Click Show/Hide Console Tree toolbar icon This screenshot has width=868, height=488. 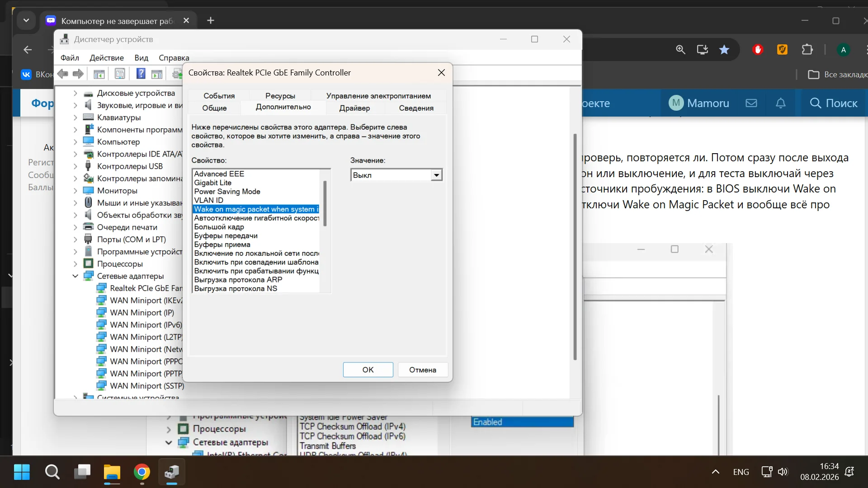pos(99,74)
